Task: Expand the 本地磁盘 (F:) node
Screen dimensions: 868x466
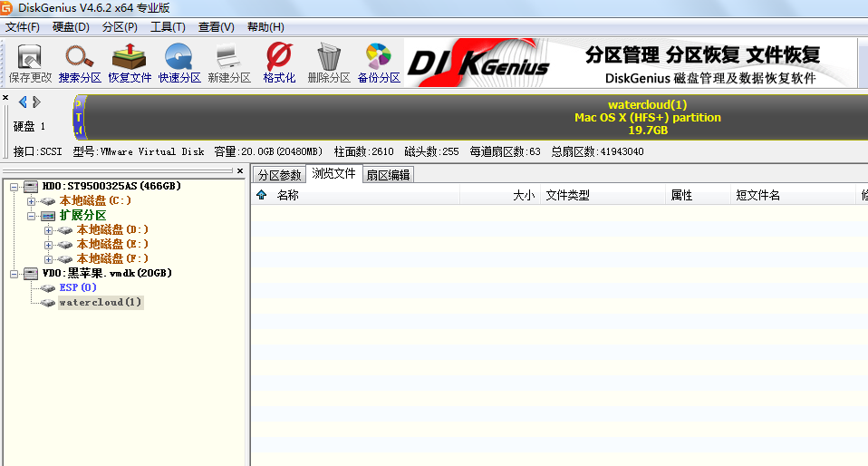Action: [48, 258]
